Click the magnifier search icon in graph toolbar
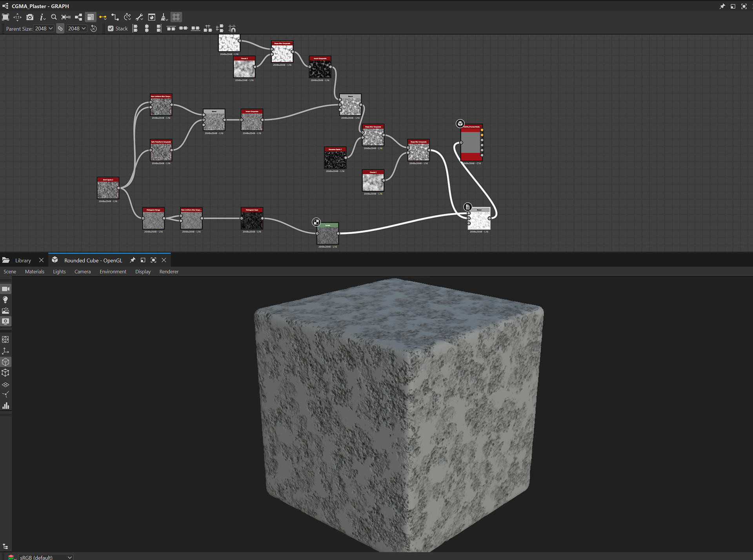The height and width of the screenshot is (560, 753). [54, 17]
